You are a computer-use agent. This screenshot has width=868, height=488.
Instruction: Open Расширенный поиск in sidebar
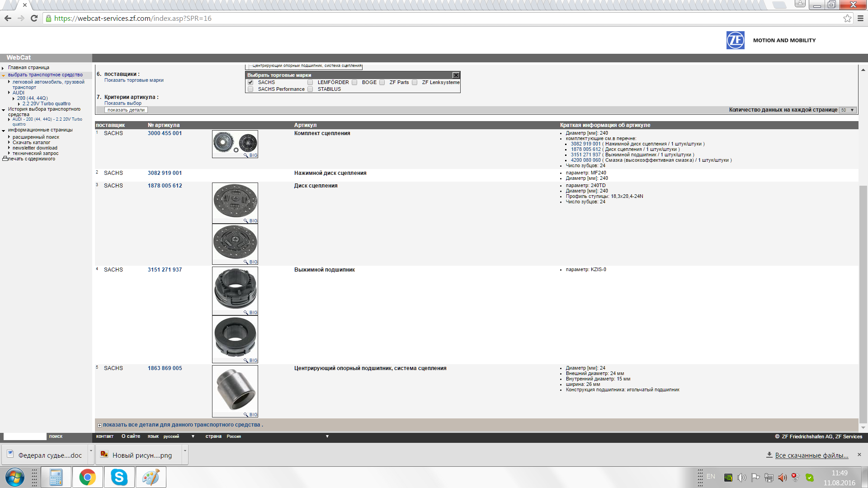coord(36,137)
